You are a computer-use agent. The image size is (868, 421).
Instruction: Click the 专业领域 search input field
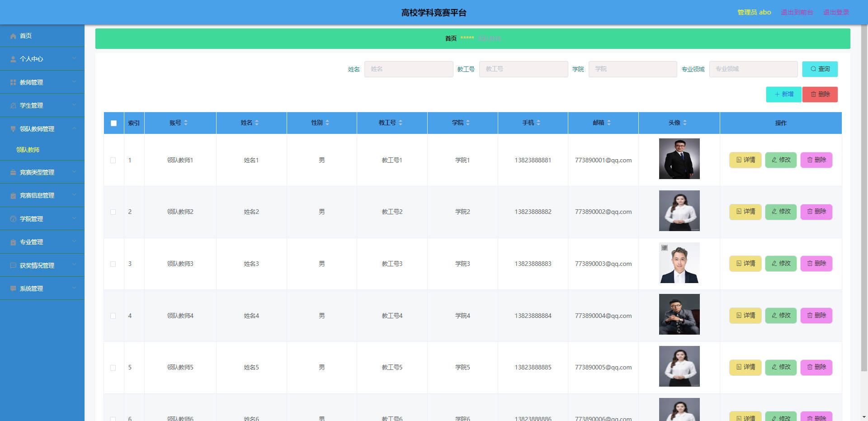pyautogui.click(x=753, y=69)
